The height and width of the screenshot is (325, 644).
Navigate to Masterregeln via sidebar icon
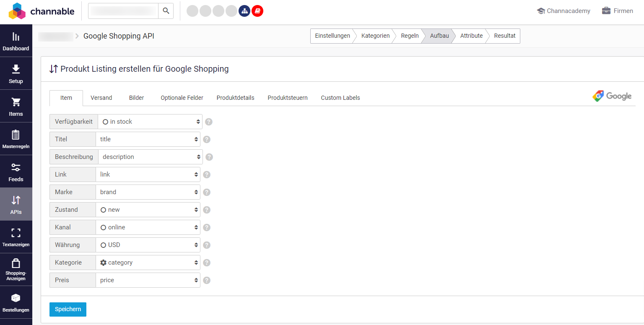16,138
